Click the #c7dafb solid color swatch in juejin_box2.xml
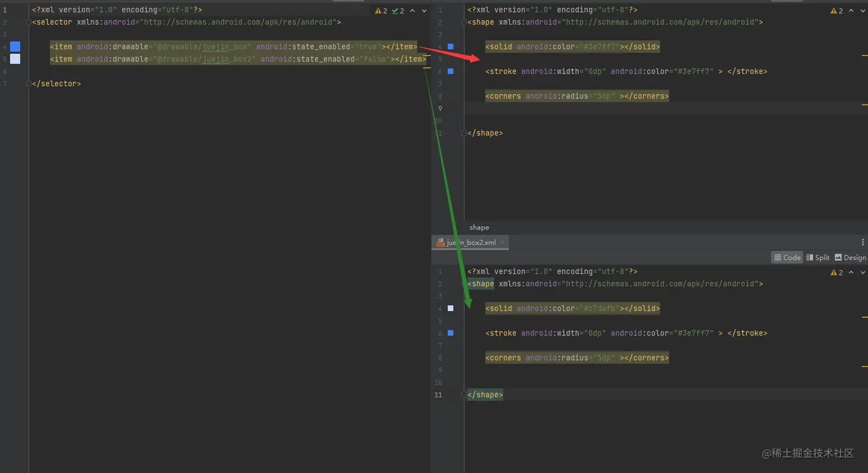The width and height of the screenshot is (868, 473). (x=451, y=308)
